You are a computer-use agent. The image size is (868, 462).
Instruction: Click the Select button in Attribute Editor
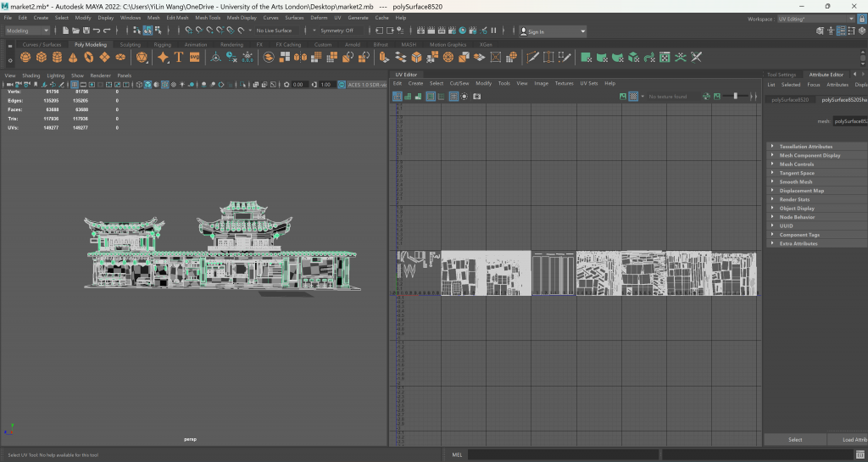[x=795, y=439]
